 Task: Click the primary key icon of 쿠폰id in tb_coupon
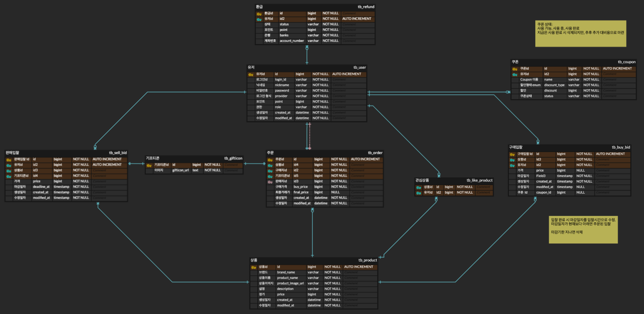tap(515, 69)
